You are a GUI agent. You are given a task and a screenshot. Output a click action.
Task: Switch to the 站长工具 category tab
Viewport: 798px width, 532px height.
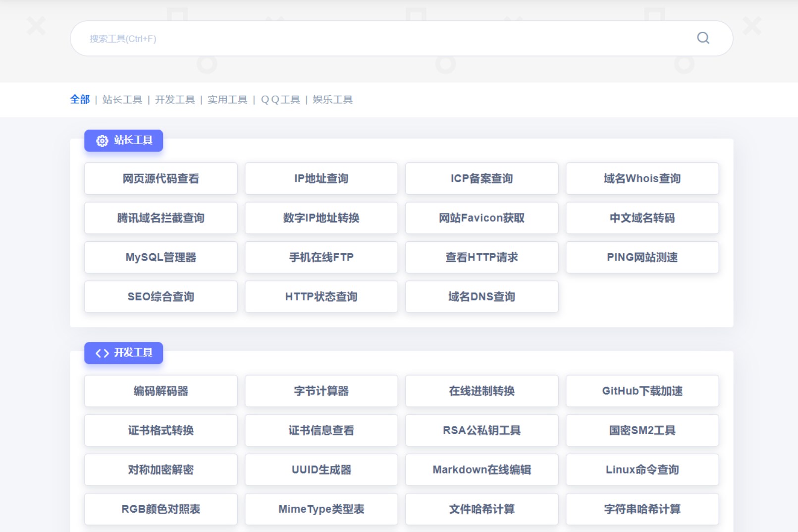[122, 100]
